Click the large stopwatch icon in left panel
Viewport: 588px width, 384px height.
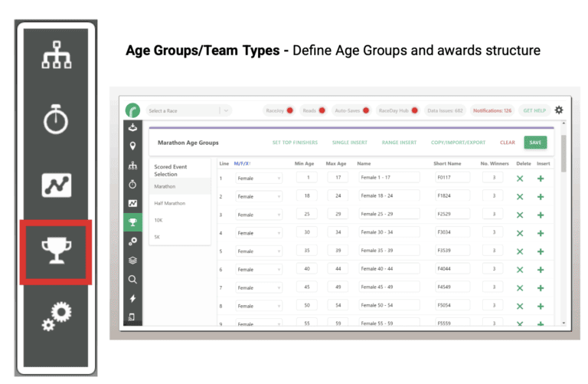(56, 121)
